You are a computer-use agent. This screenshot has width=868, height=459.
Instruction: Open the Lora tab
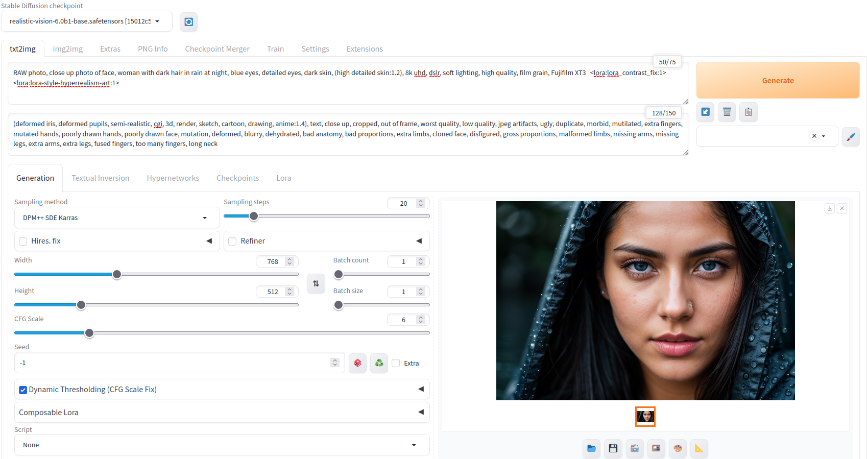[x=283, y=178]
